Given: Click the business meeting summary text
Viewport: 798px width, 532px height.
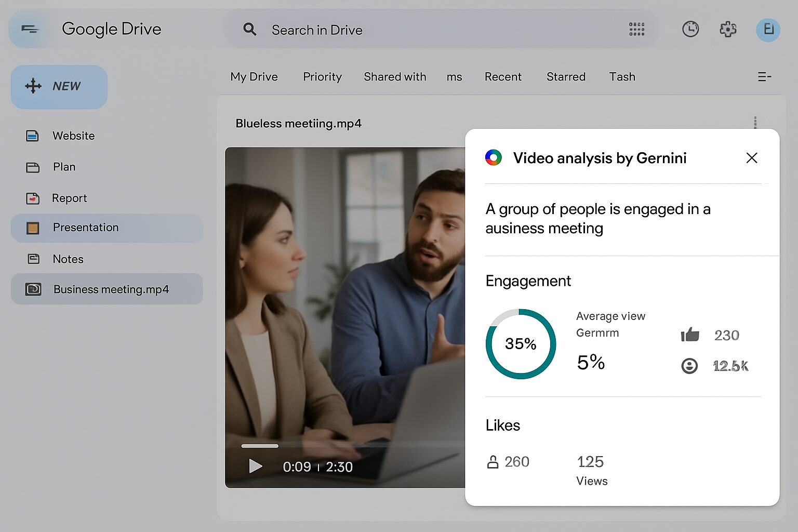Looking at the screenshot, I should pos(597,219).
